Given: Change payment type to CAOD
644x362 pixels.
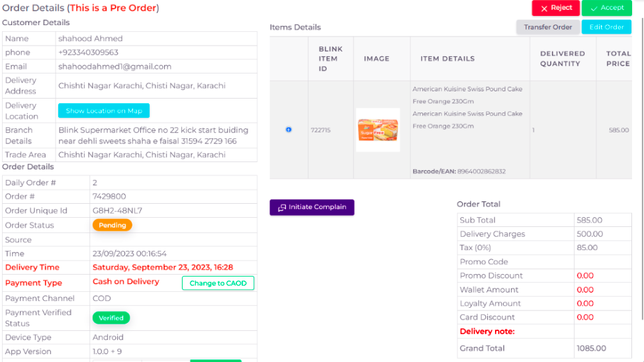Looking at the screenshot, I should click(218, 283).
